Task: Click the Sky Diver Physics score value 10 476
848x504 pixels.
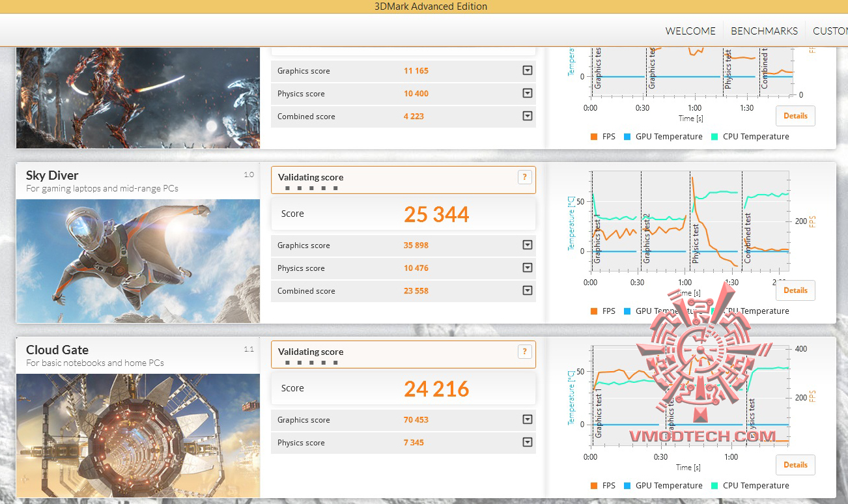Action: 416,268
